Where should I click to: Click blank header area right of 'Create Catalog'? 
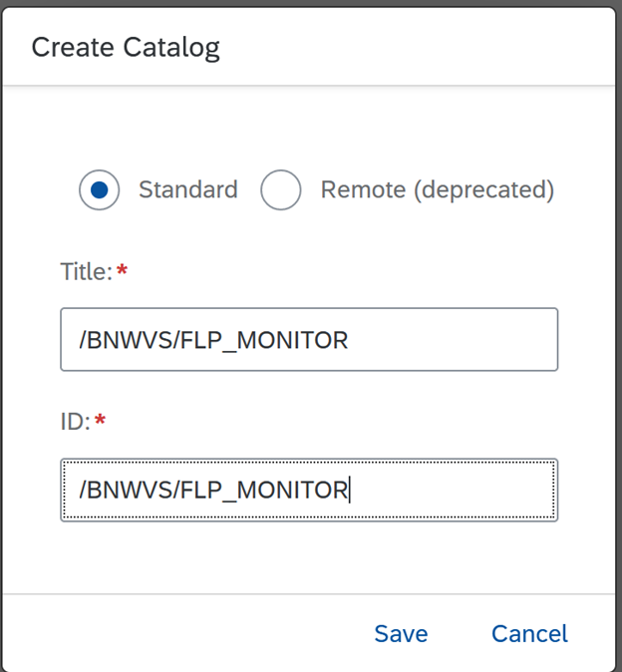coord(419,47)
